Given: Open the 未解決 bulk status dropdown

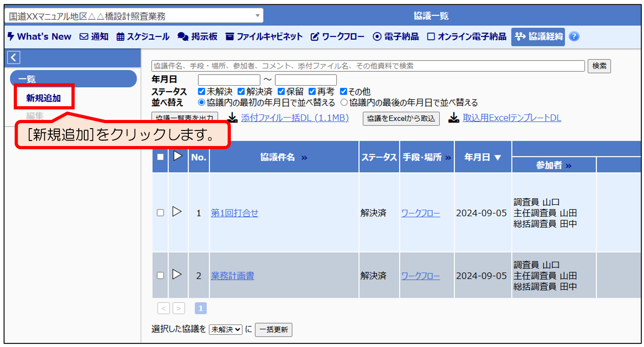Looking at the screenshot, I should click(225, 330).
